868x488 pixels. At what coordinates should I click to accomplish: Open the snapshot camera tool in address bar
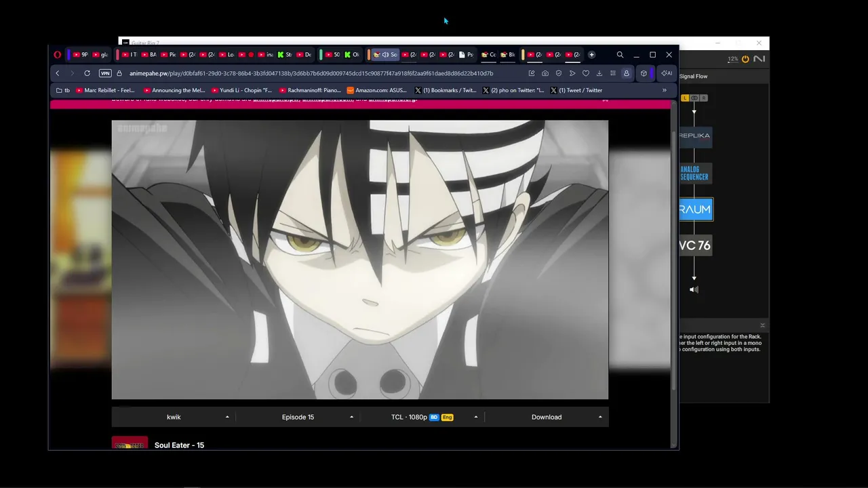[545, 73]
